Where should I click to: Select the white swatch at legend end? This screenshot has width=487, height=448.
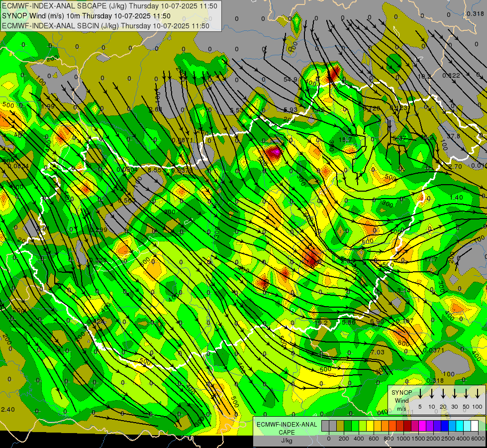474,426
